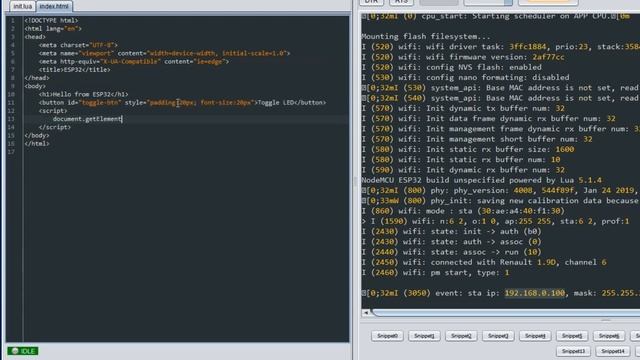
Task: Click Init static rx buffer size 1600
Action: point(468,149)
